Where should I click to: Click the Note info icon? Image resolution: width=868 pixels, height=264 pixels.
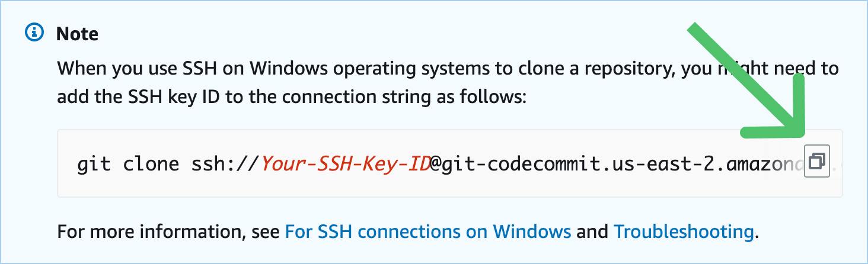click(34, 33)
